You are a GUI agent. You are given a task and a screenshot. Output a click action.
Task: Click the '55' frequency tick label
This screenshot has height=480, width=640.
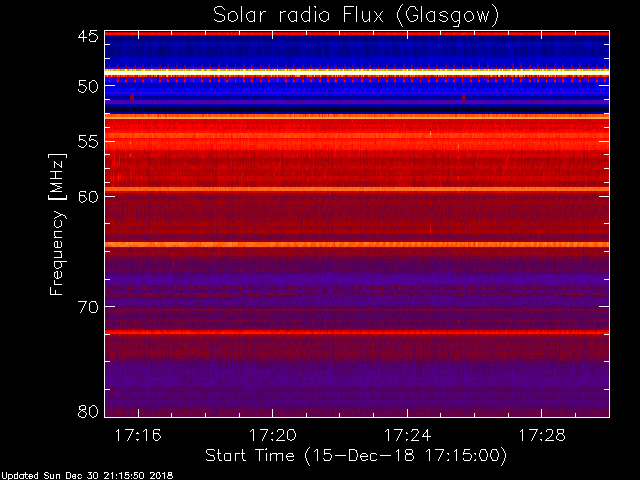[88, 142]
